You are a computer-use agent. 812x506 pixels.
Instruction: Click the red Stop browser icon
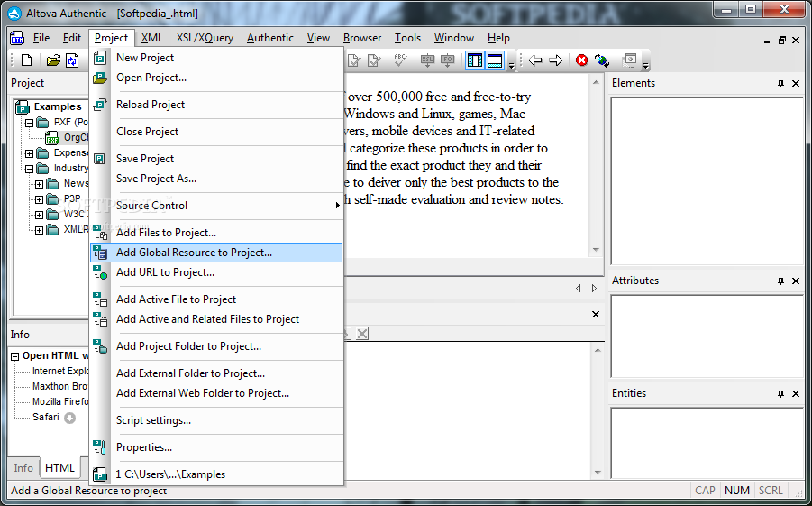(582, 60)
